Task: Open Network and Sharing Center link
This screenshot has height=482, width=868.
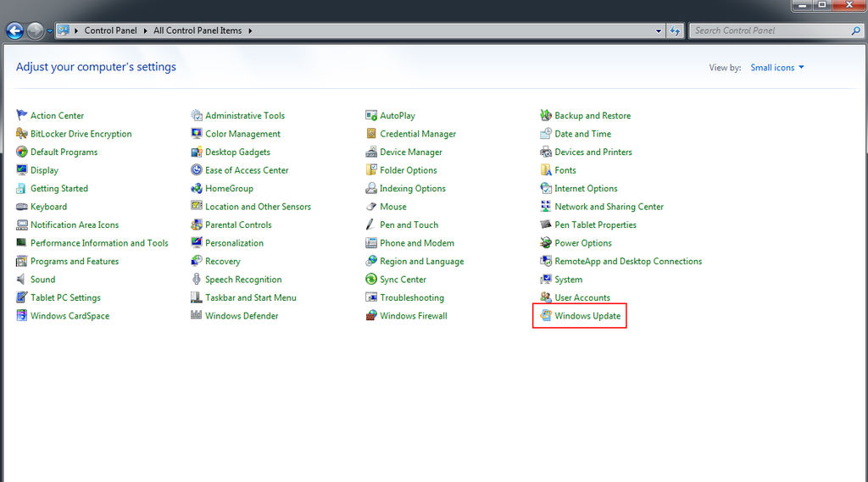Action: click(609, 207)
